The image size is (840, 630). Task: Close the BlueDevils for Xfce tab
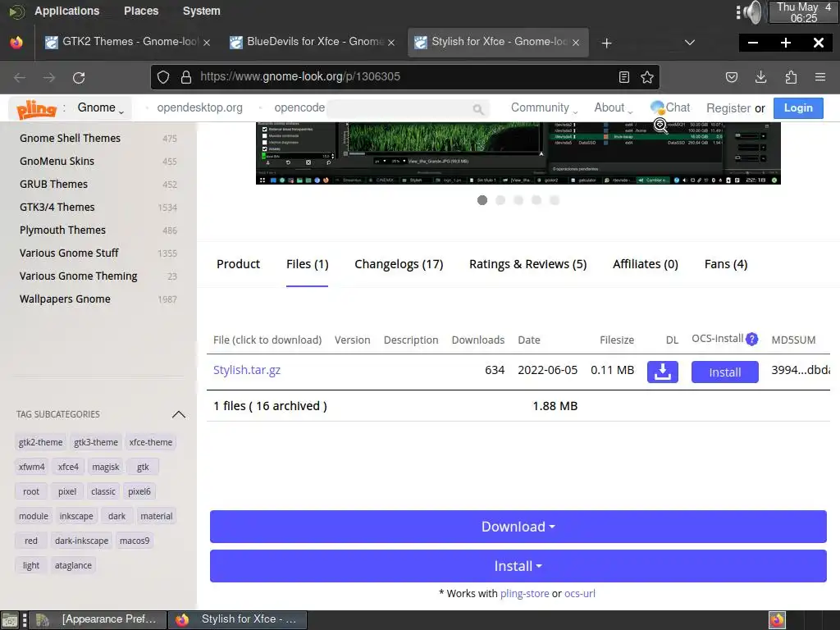coord(391,43)
